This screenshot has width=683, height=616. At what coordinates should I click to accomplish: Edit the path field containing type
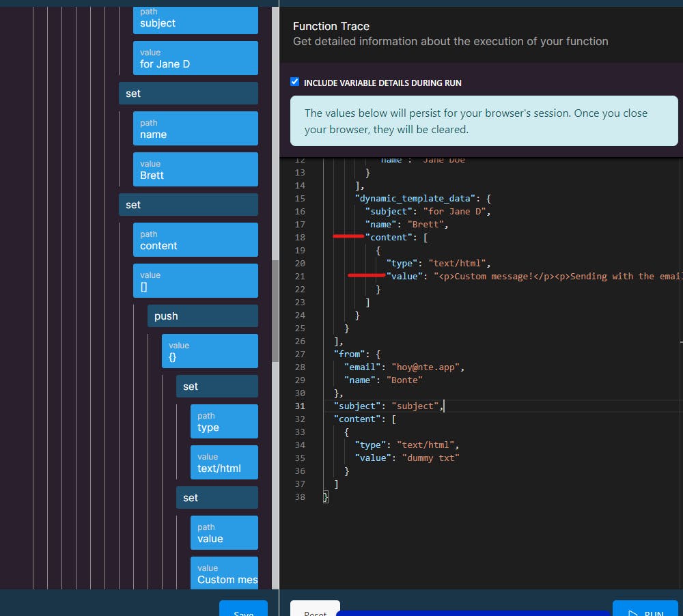pyautogui.click(x=223, y=421)
